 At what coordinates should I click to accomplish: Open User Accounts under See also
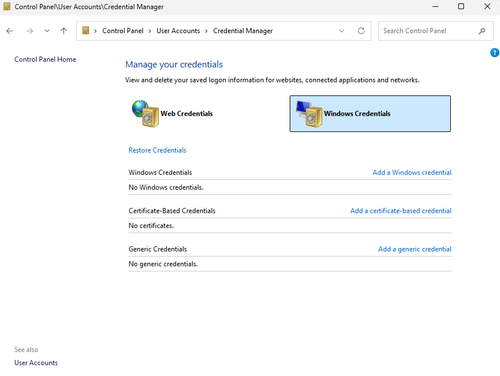pyautogui.click(x=36, y=363)
